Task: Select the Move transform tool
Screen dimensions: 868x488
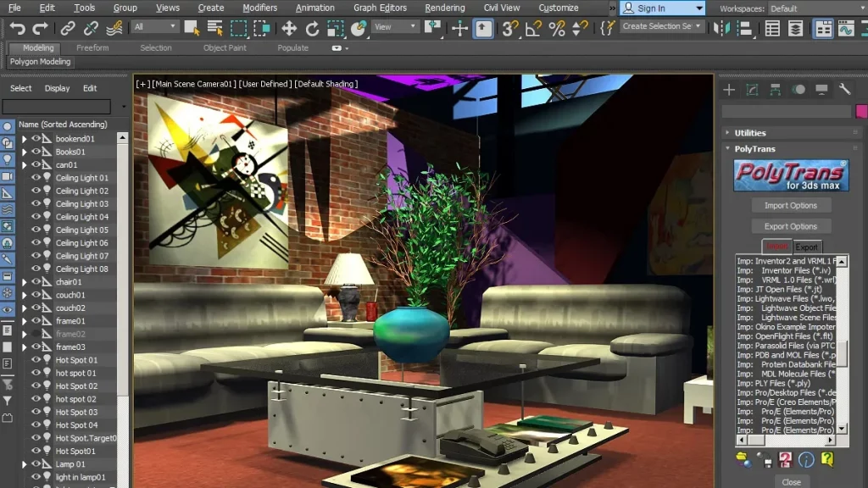Action: [x=289, y=29]
